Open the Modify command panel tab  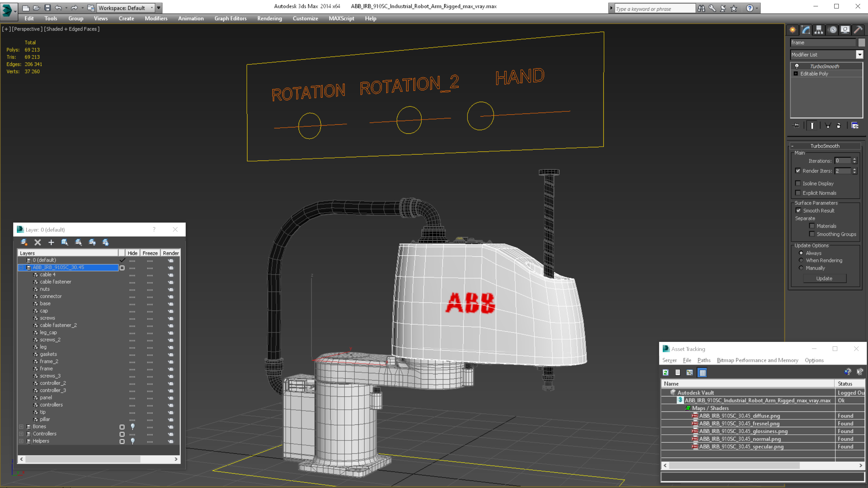806,30
